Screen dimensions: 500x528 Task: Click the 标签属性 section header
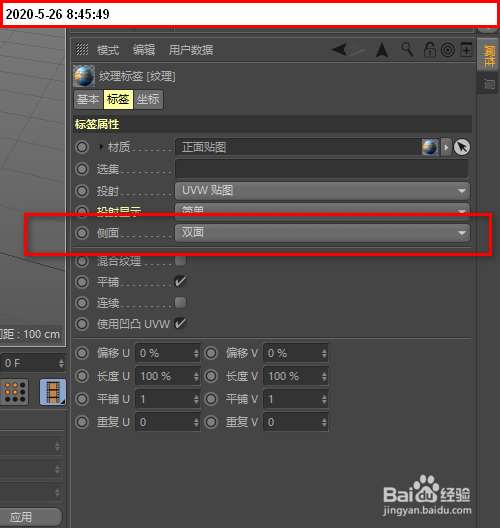pos(272,124)
